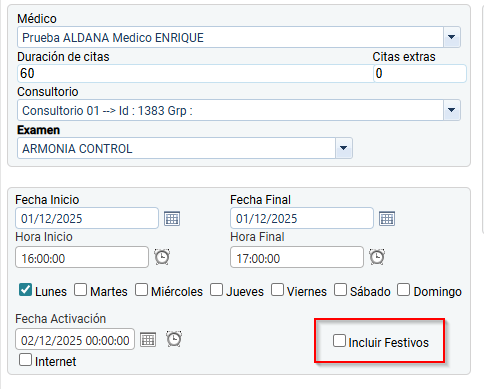Check the Martes checkbox
The width and height of the screenshot is (484, 389).
80,290
